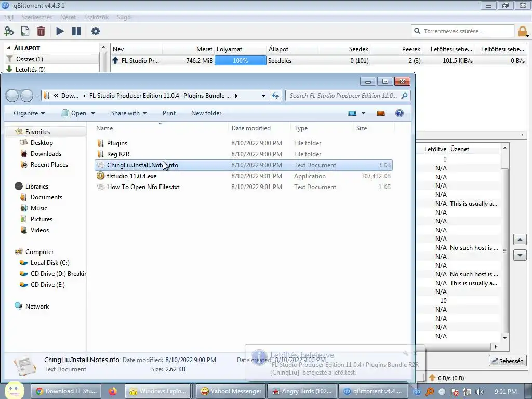Click the 100% progress bar of the torrent
532x399 pixels.
pos(240,60)
